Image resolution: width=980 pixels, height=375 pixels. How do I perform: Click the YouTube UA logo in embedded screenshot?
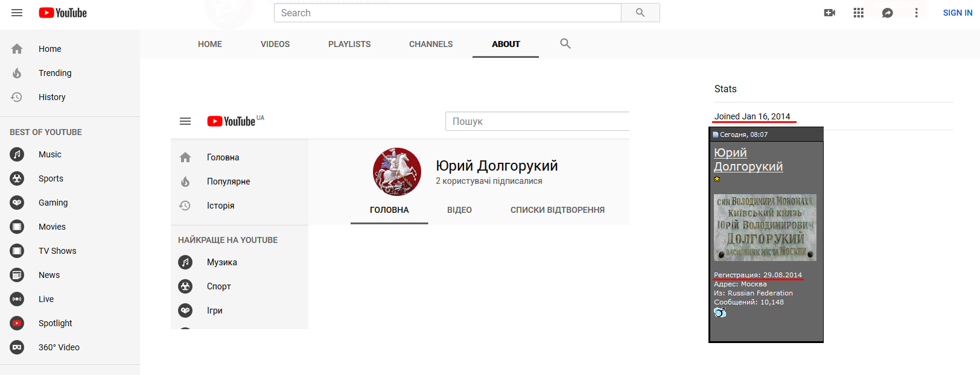(235, 121)
